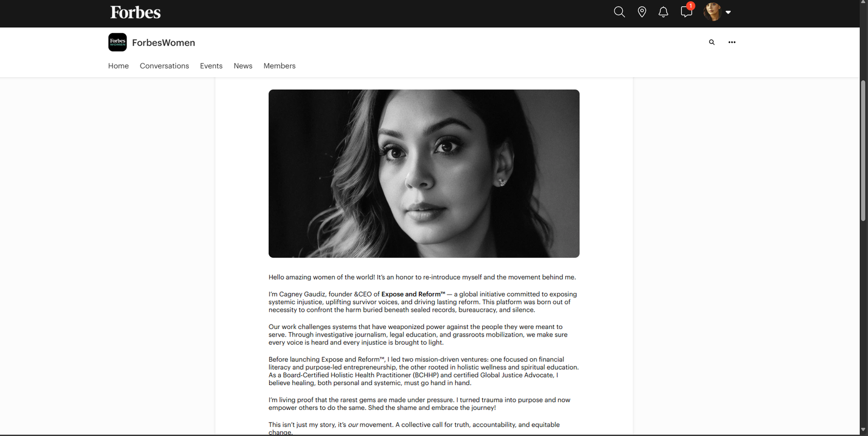868x436 pixels.
Task: Open the Events tab
Action: click(211, 66)
